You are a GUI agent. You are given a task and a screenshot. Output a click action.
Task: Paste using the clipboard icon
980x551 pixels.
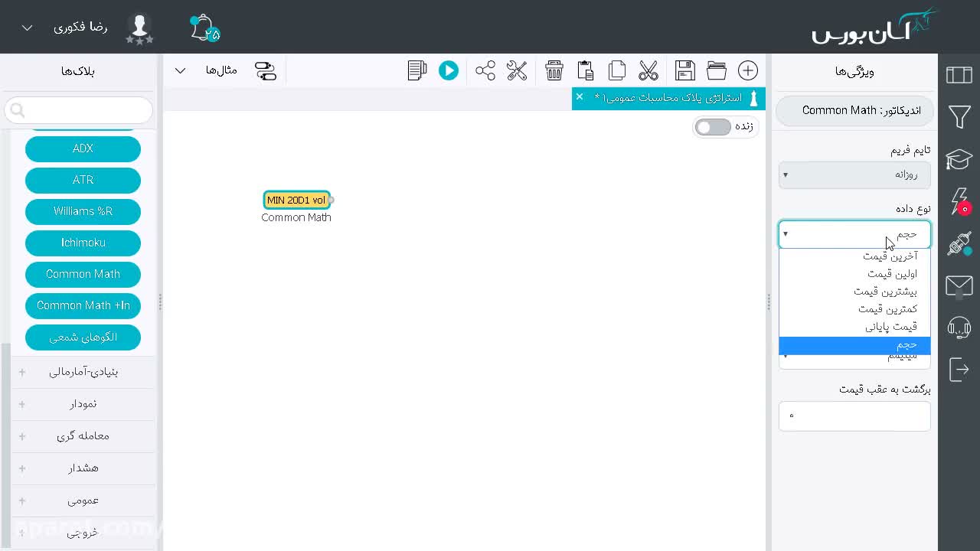pos(586,70)
